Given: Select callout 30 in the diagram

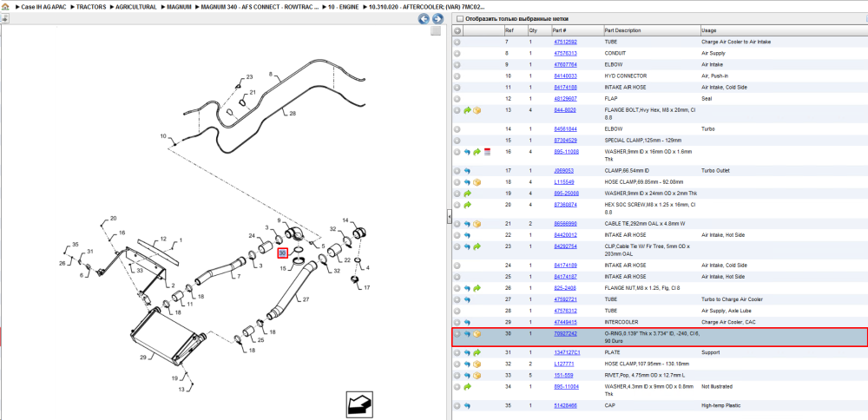Looking at the screenshot, I should [x=283, y=253].
